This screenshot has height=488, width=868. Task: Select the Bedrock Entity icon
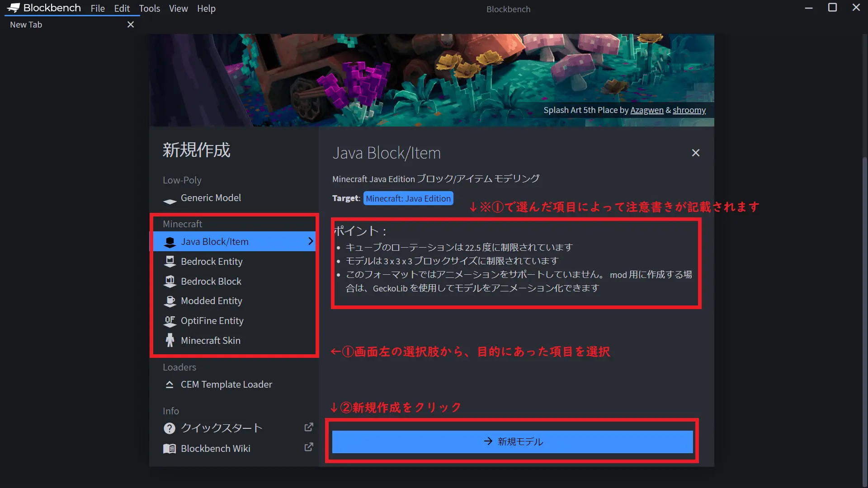[x=170, y=262]
